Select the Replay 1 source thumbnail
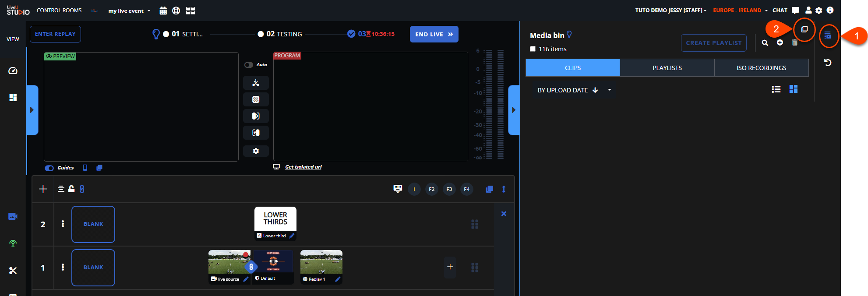This screenshot has height=296, width=868. (x=321, y=262)
